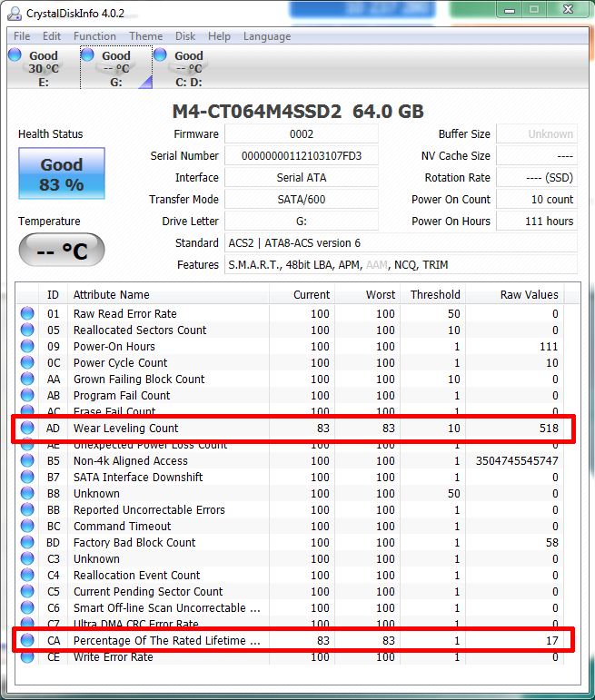Select the C: D: drive tab

click(189, 68)
